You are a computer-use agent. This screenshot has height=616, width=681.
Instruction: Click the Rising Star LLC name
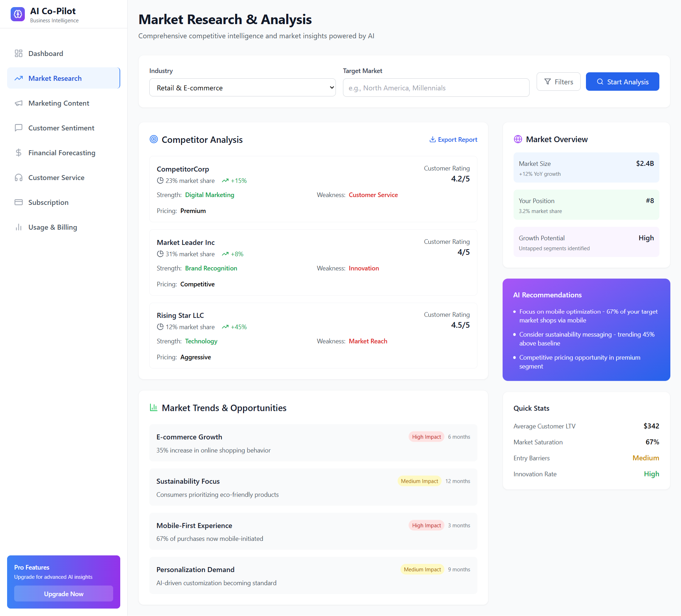coord(180,315)
